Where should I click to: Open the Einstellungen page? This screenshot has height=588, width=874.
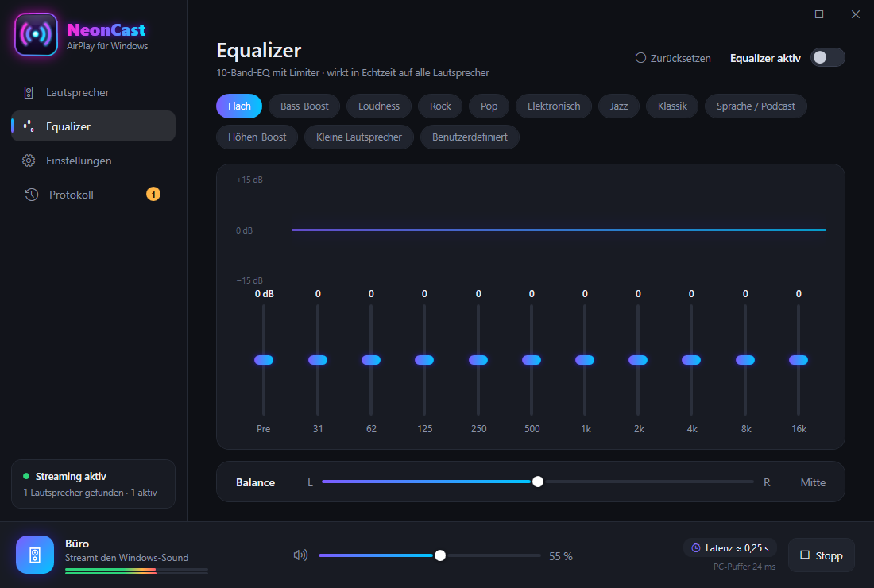[x=93, y=161]
